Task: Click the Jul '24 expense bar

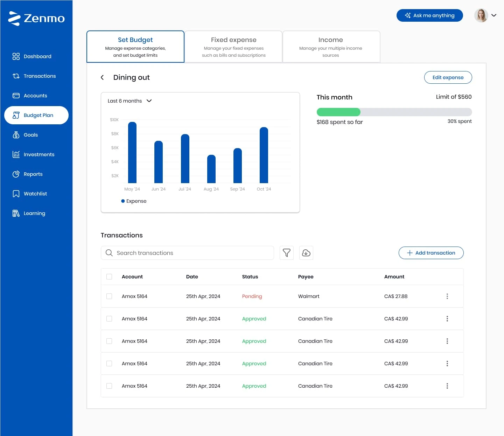Action: click(185, 159)
